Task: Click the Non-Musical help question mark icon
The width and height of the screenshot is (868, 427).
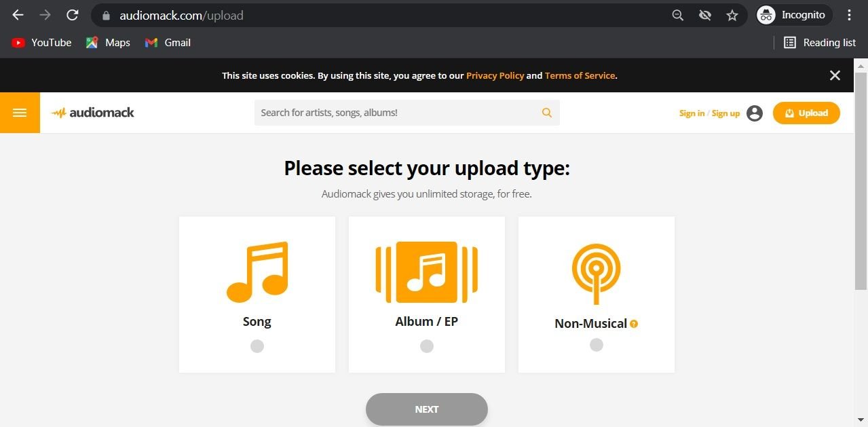Action: coord(634,324)
